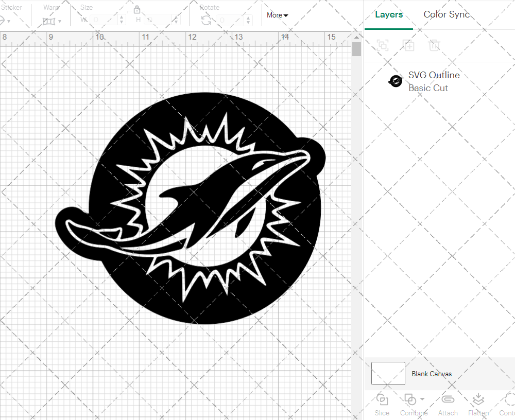
Task: Switch to the Layers tab
Action: click(389, 14)
